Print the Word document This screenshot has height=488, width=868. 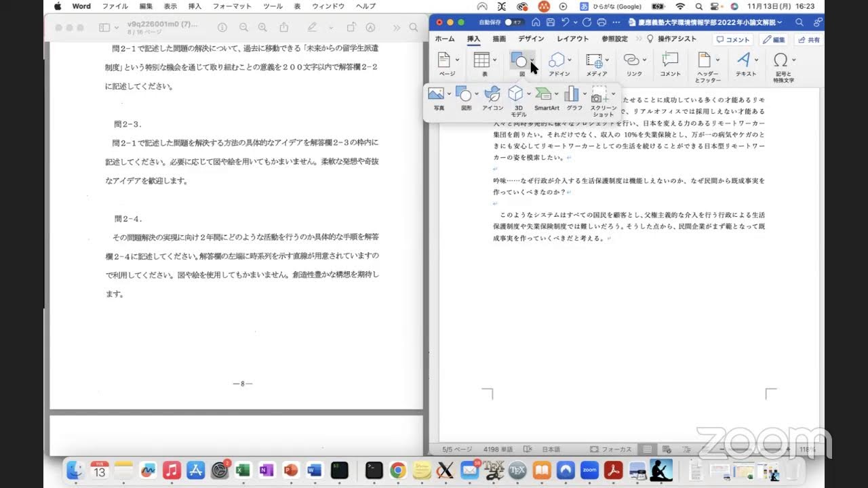click(x=601, y=22)
